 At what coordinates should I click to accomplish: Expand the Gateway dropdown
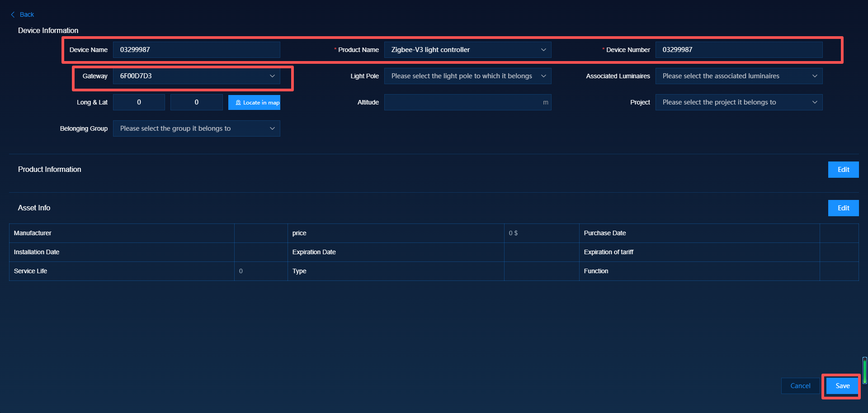[196, 76]
